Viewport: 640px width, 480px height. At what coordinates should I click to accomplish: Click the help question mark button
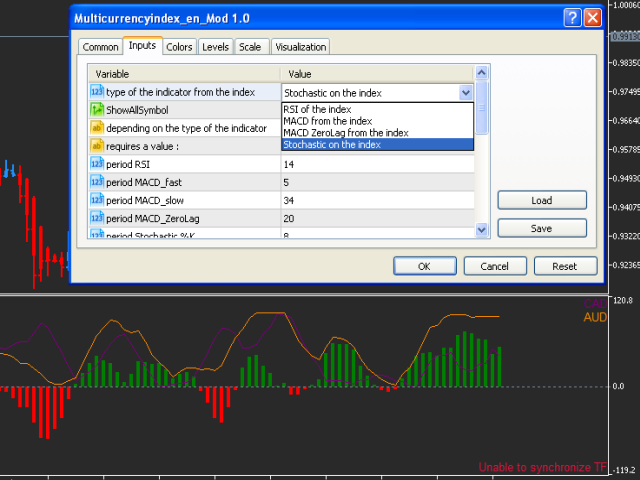click(571, 18)
